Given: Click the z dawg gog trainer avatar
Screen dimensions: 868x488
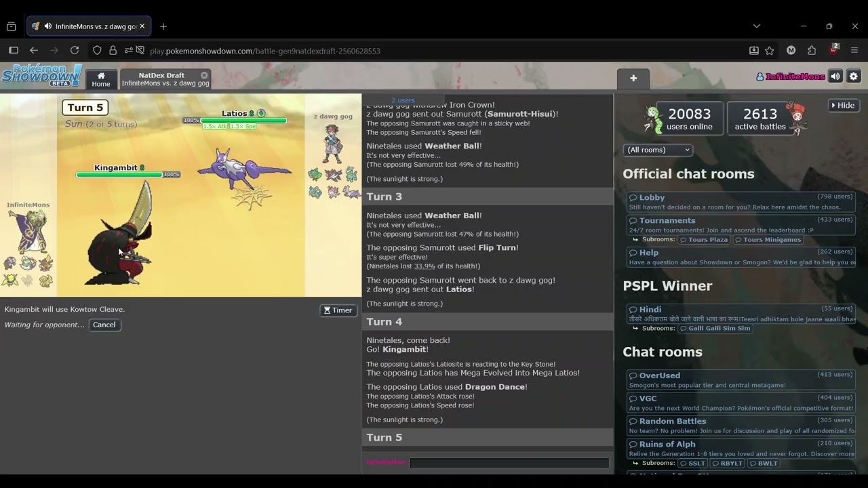Looking at the screenshot, I should click(332, 143).
